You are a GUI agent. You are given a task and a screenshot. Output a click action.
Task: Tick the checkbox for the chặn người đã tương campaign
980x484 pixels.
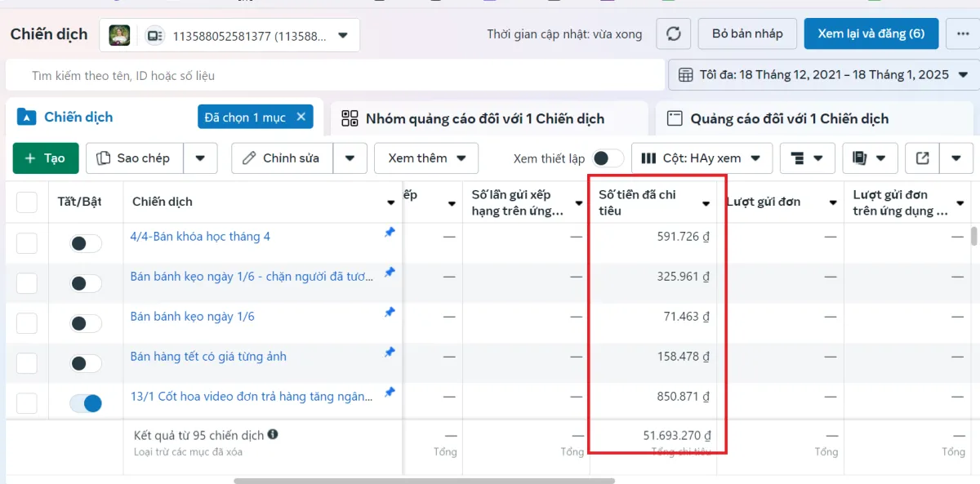tap(27, 283)
